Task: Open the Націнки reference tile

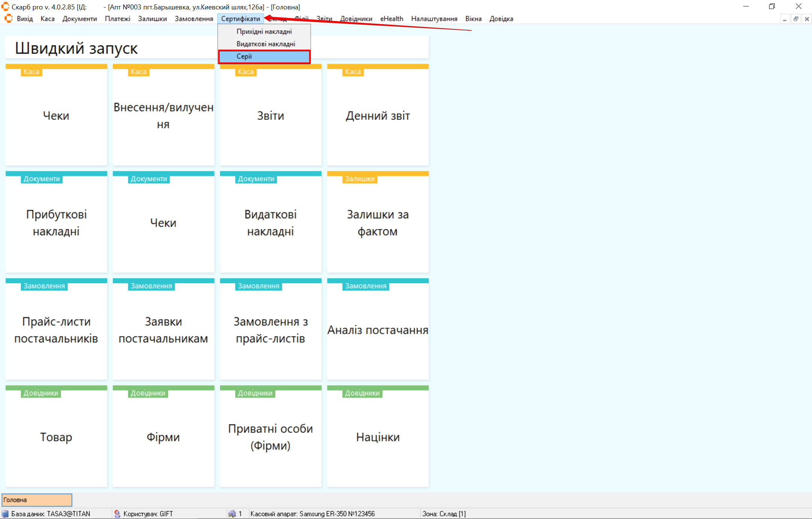Action: 378,437
